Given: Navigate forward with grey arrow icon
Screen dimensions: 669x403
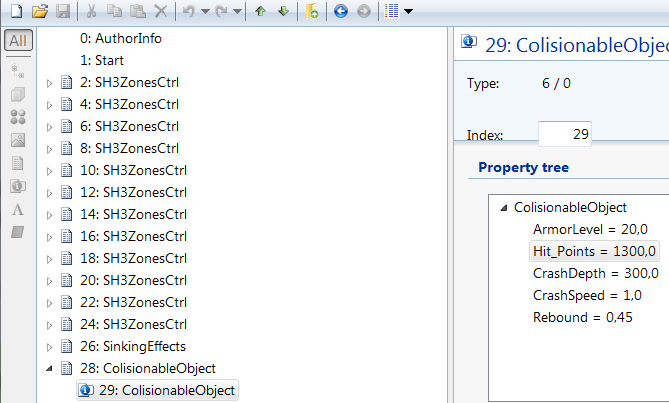Looking at the screenshot, I should [x=364, y=11].
